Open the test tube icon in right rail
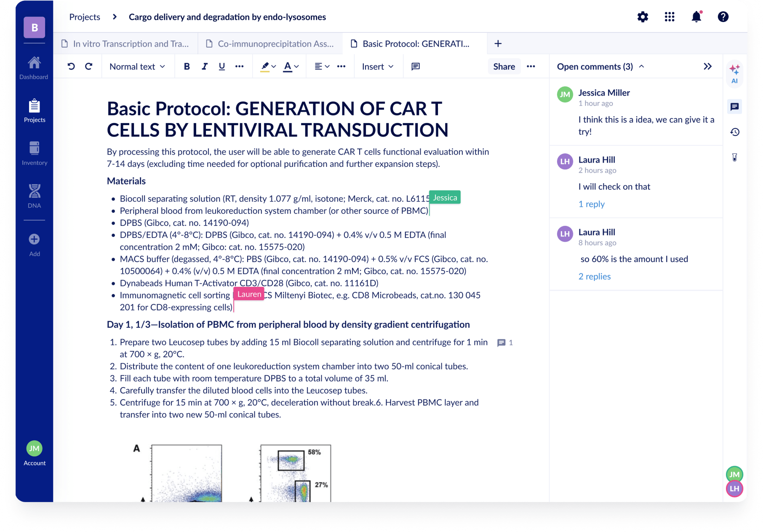Screen dimensions: 763x532 pyautogui.click(x=735, y=158)
